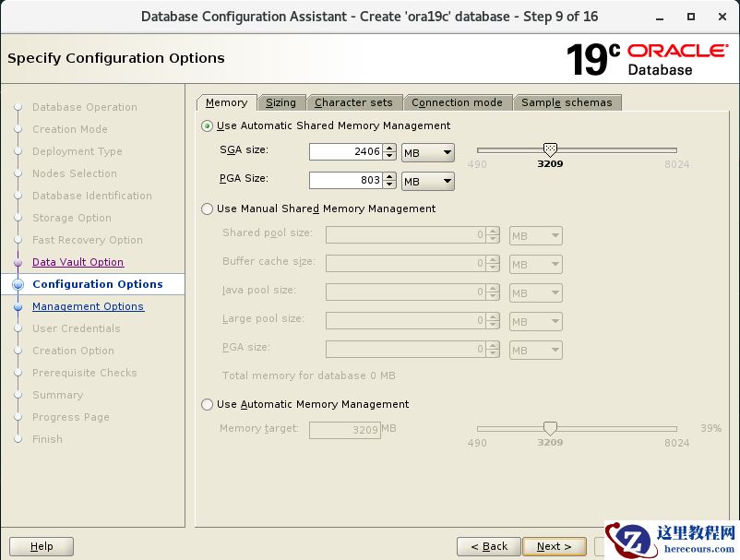
Task: Decrease SGA size with down arrow
Action: (x=389, y=156)
